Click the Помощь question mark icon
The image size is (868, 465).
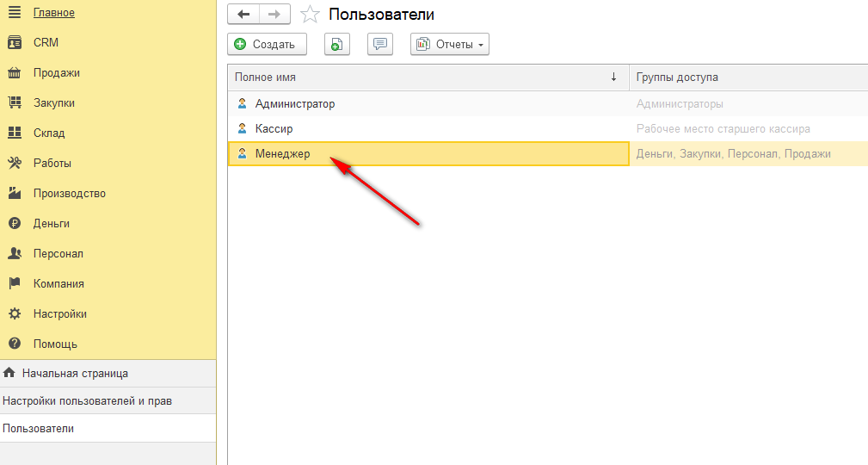[15, 344]
